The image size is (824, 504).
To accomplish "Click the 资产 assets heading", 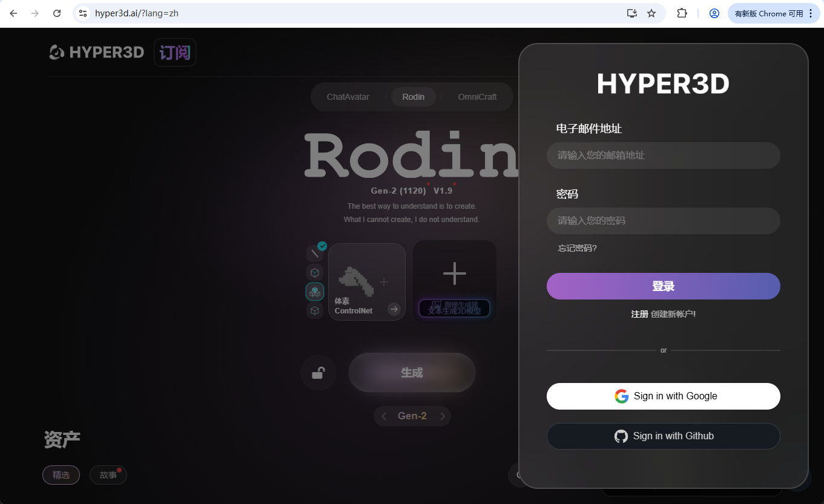I will (62, 439).
